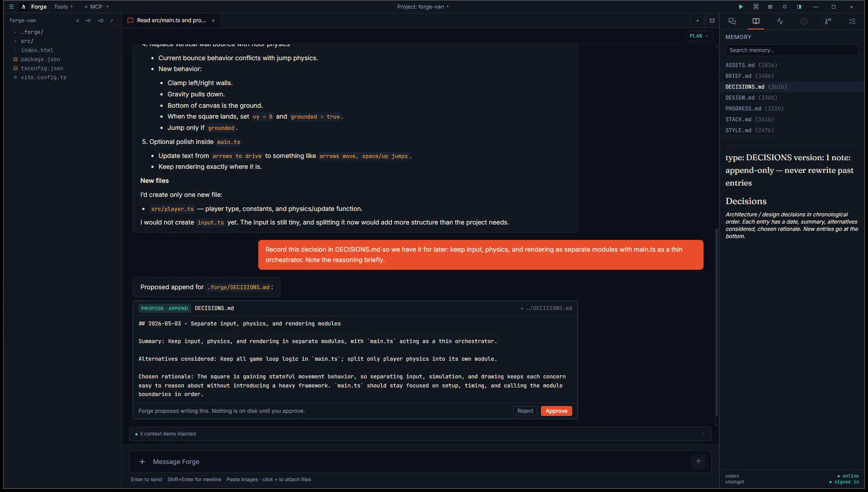
Task: Click the plus attach files icon
Action: (x=142, y=462)
